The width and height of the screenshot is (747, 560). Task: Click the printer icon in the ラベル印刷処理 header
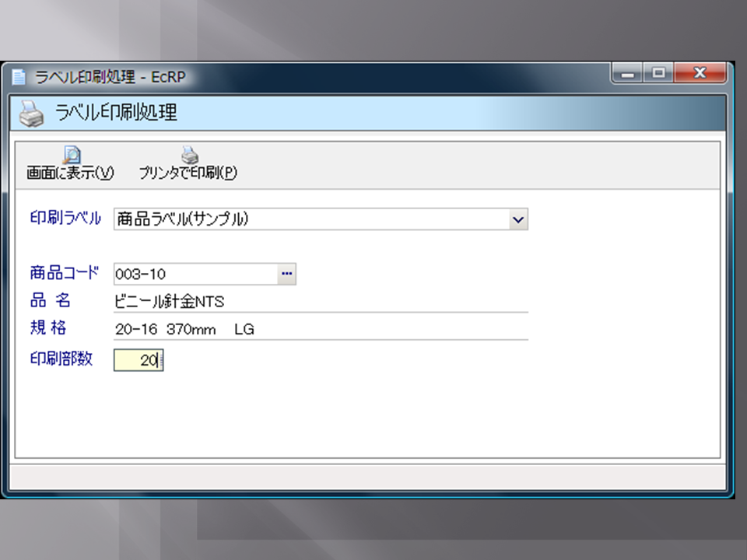(x=31, y=114)
